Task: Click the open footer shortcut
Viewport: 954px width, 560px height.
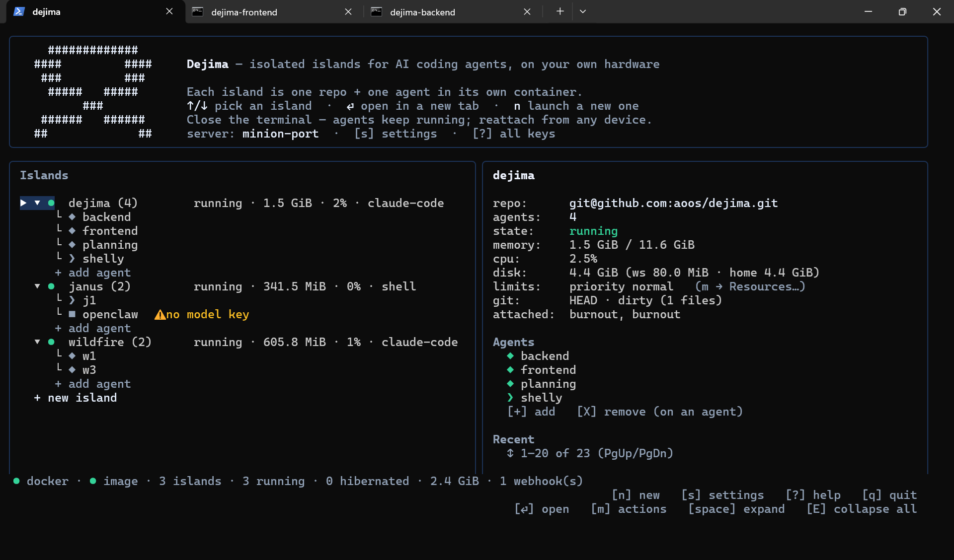Action: coord(542,509)
